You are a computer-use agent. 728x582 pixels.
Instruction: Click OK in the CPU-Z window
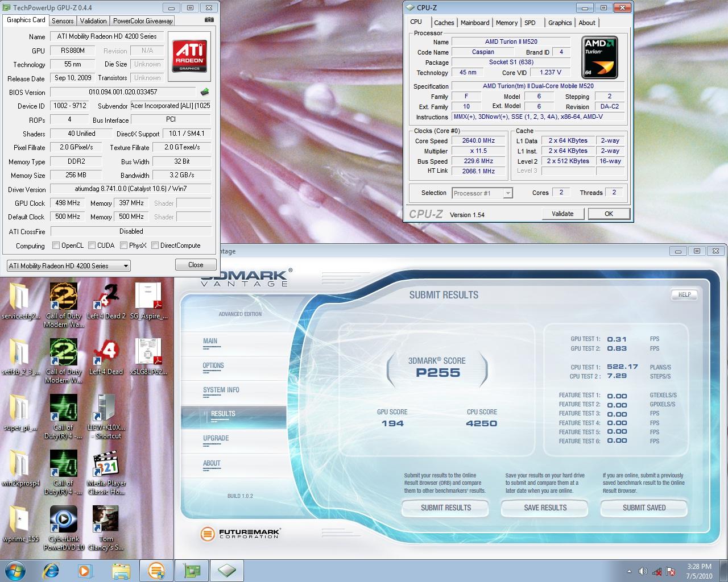(x=609, y=214)
